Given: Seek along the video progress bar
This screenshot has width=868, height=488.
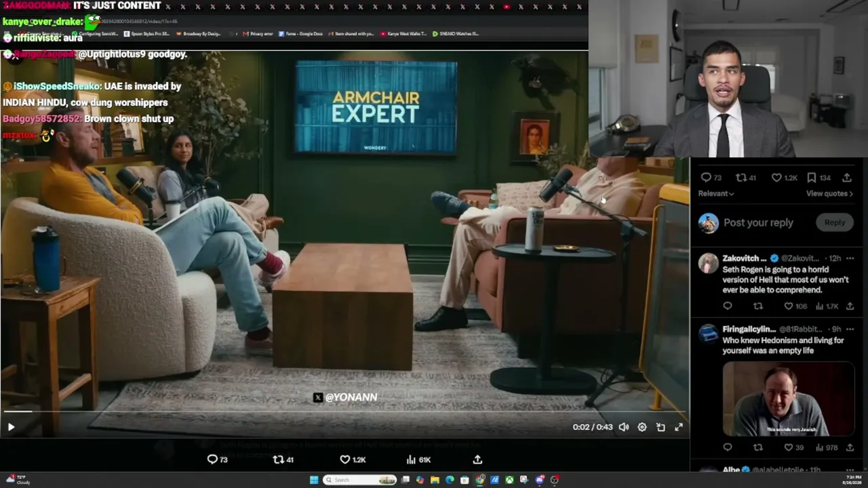Looking at the screenshot, I should pyautogui.click(x=344, y=411).
